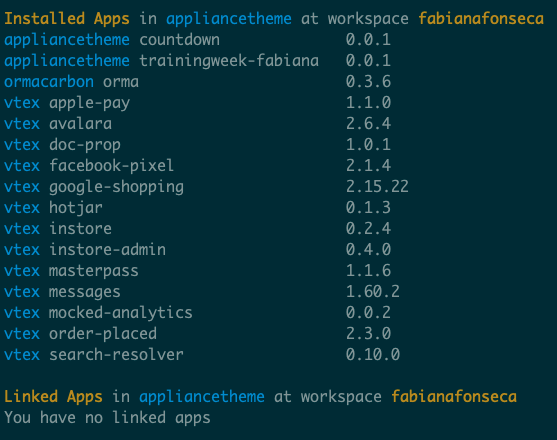The width and height of the screenshot is (557, 440).
Task: Click version '0.4.0' of instore-admin
Action: pos(368,249)
